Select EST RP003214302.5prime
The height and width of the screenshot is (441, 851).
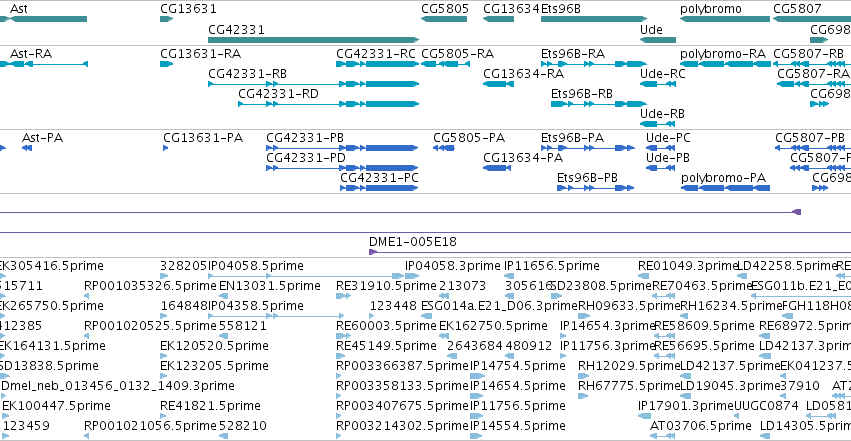339,437
